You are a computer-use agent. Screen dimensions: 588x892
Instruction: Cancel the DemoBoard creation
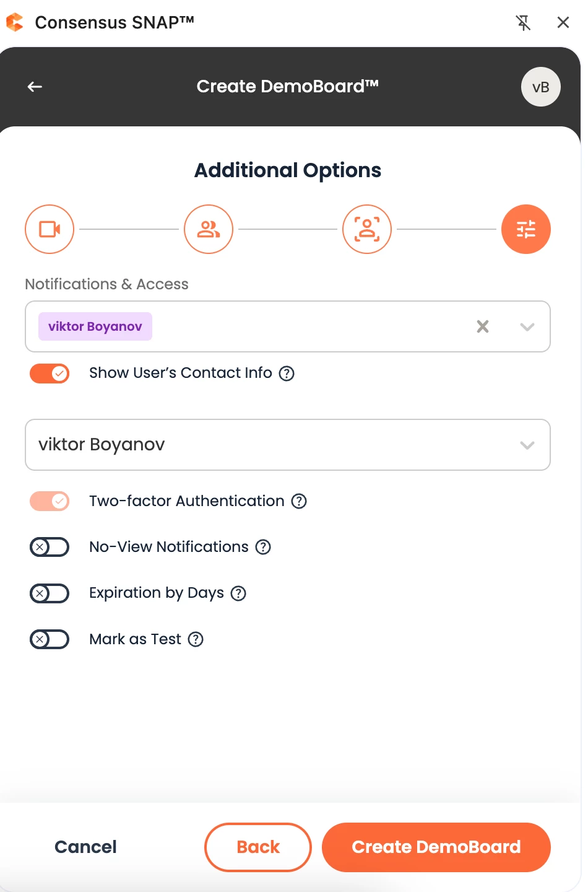85,847
